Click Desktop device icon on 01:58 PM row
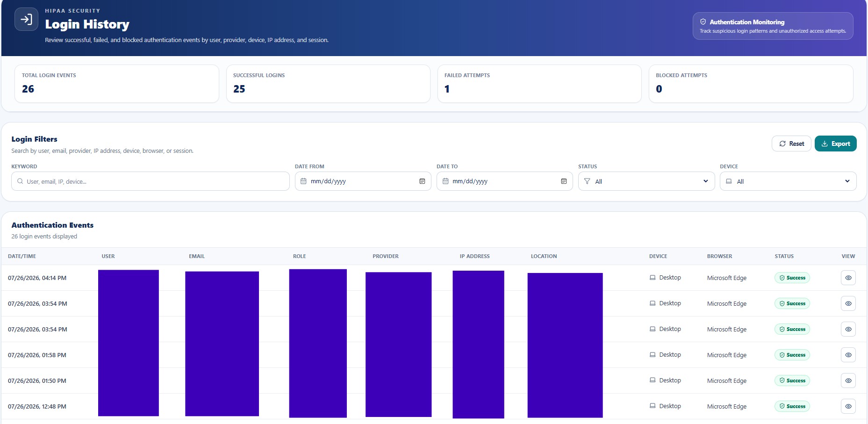868x424 pixels. coord(653,355)
